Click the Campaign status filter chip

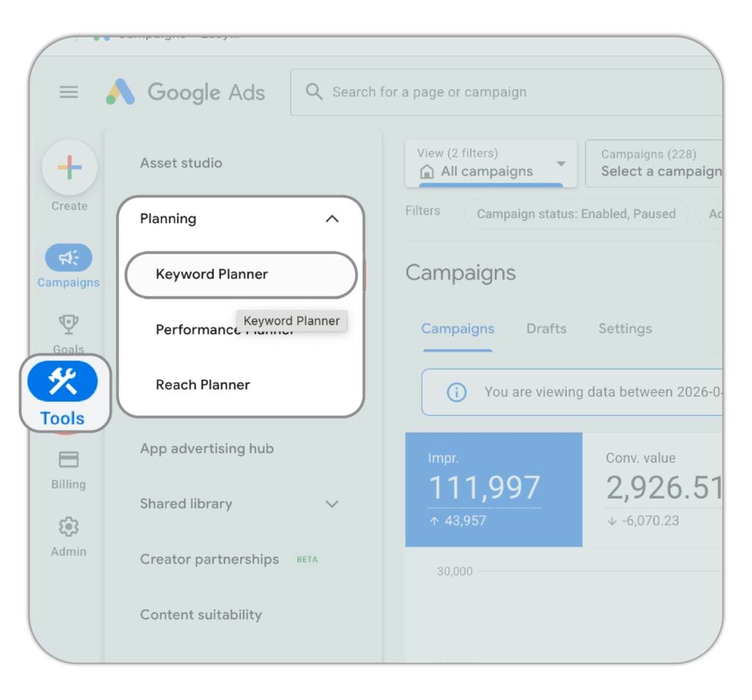(x=576, y=214)
